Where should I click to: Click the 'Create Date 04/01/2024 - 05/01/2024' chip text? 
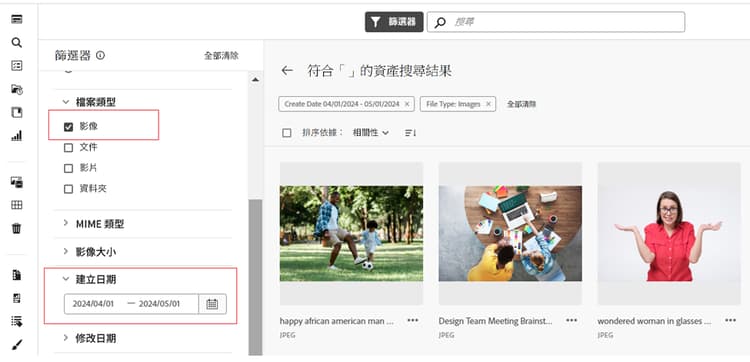pyautogui.click(x=342, y=104)
